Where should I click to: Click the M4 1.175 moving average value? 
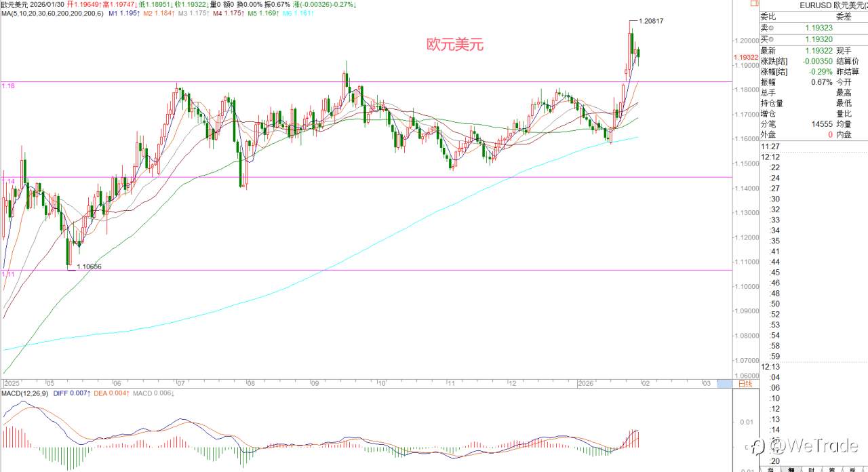(x=227, y=13)
